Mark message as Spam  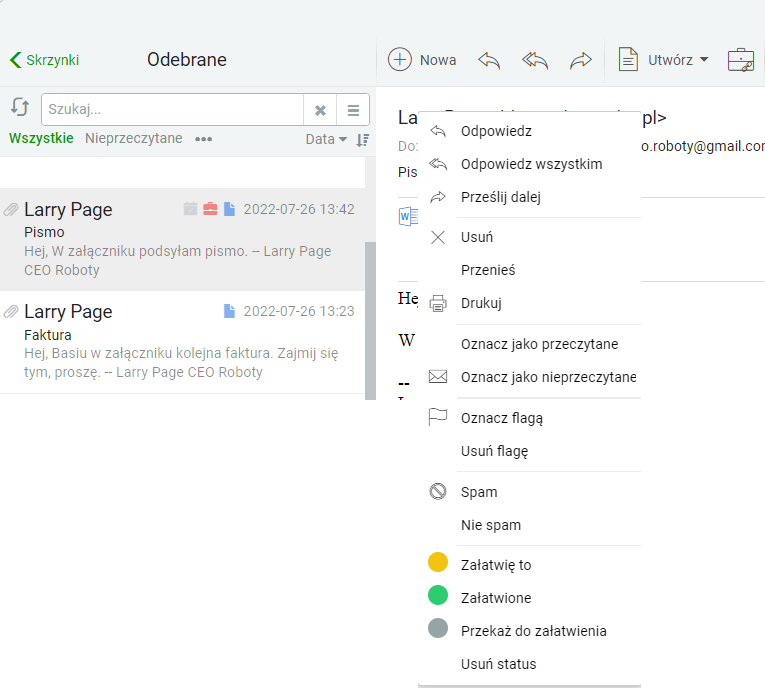click(529, 492)
